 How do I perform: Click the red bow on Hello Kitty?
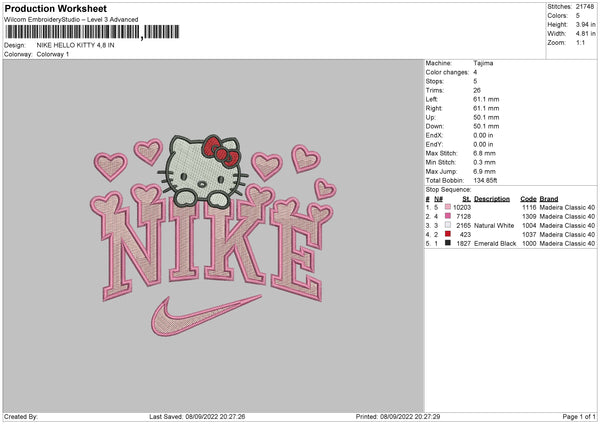[222, 150]
